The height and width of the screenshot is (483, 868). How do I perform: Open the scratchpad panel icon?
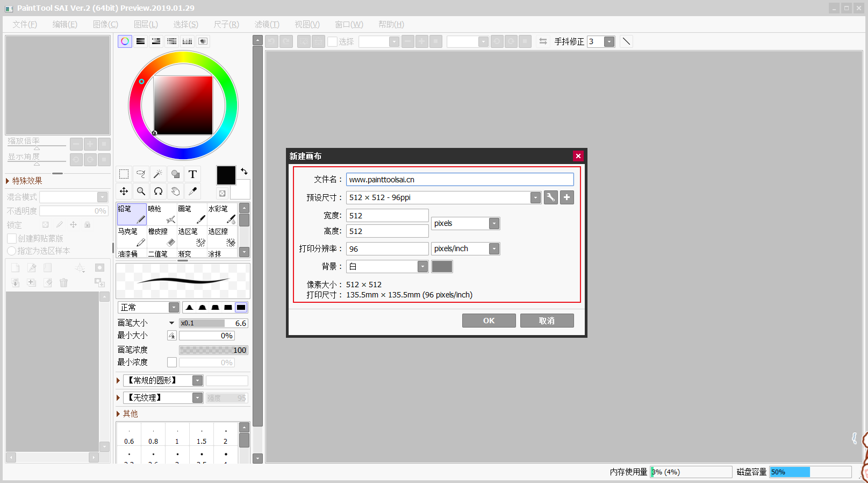[x=203, y=41]
